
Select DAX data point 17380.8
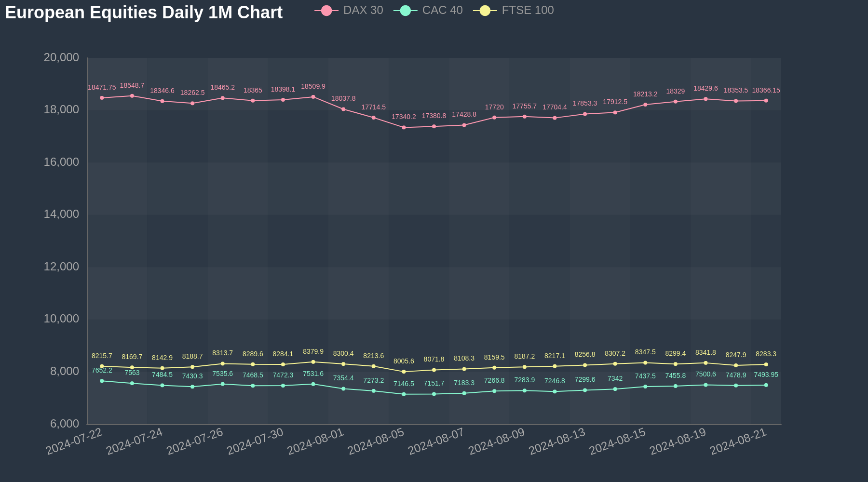tap(434, 126)
